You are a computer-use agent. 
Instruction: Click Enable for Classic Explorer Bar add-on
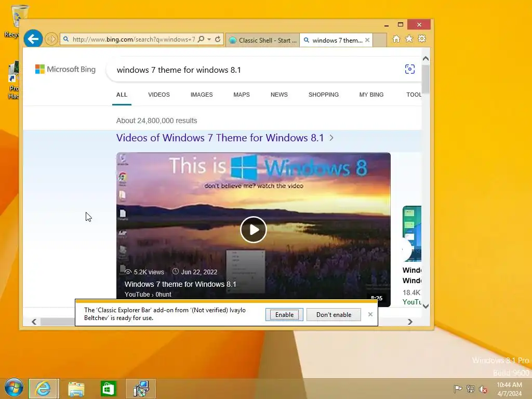coord(284,314)
